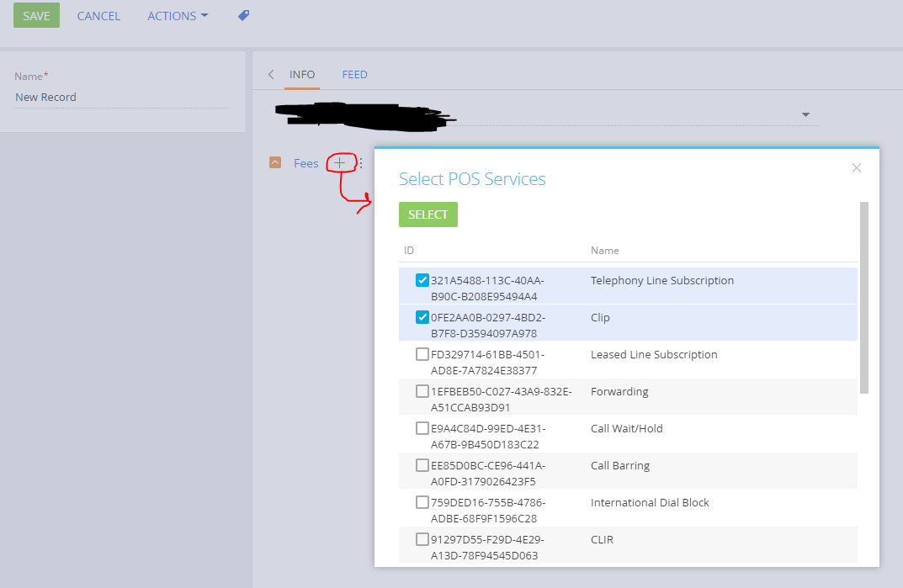Image resolution: width=903 pixels, height=588 pixels.
Task: Enable the Call Barring checkbox
Action: 422,465
